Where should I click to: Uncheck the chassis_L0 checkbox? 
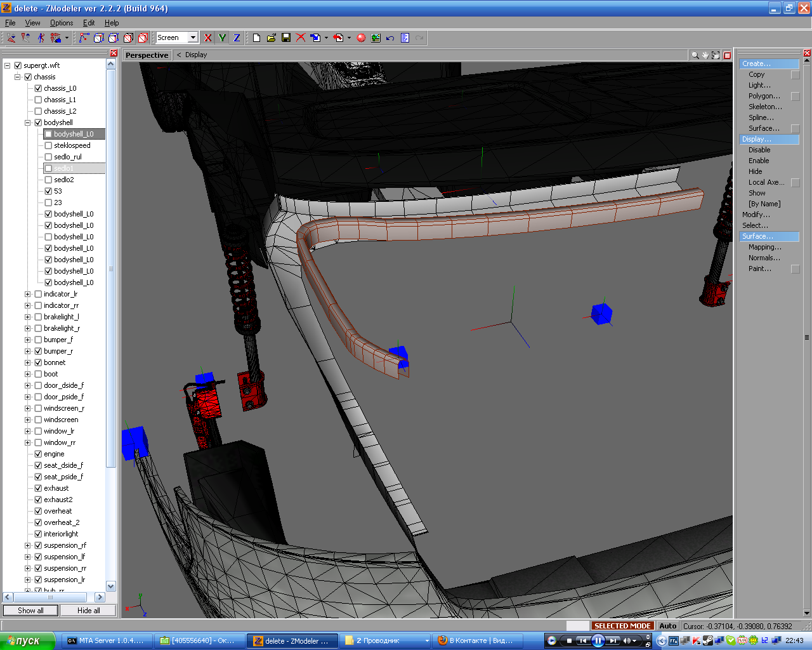coord(38,88)
